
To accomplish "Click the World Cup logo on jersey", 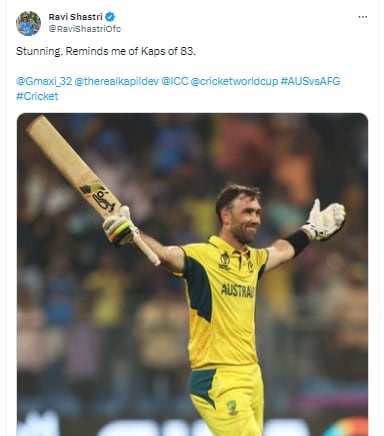I will (225, 260).
